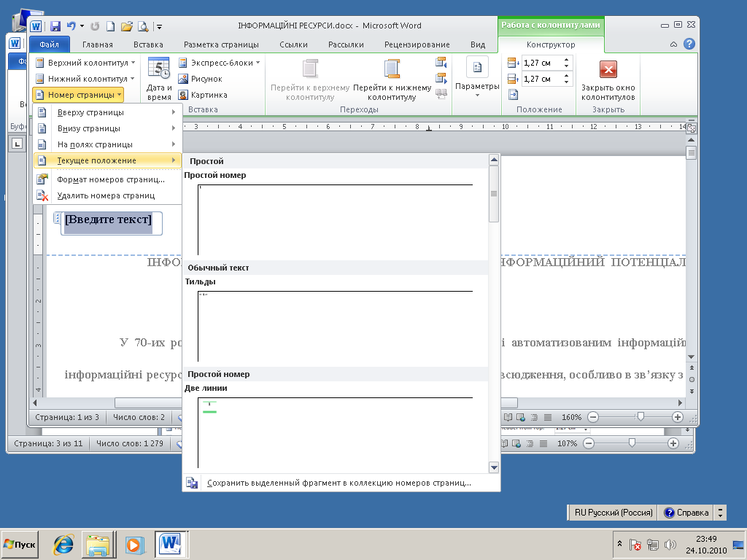Open Windows Media Player from the taskbar
747x560 pixels.
point(134,544)
